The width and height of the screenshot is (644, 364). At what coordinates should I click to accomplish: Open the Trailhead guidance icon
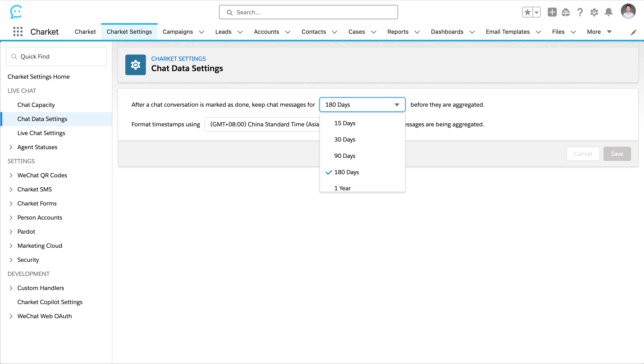click(x=565, y=12)
